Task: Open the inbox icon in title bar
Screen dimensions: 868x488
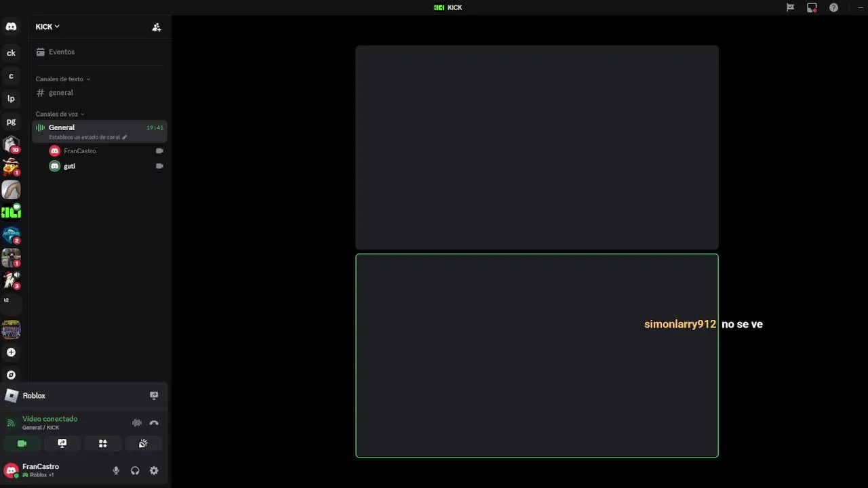Action: point(812,7)
